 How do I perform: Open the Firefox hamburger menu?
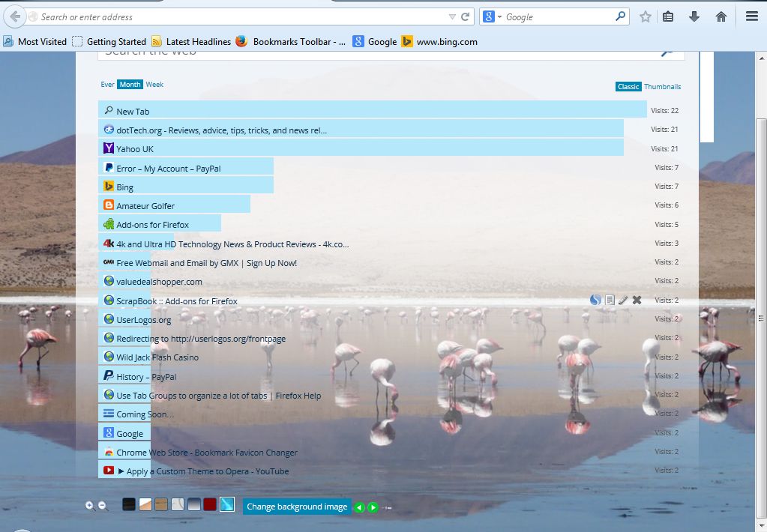751,16
